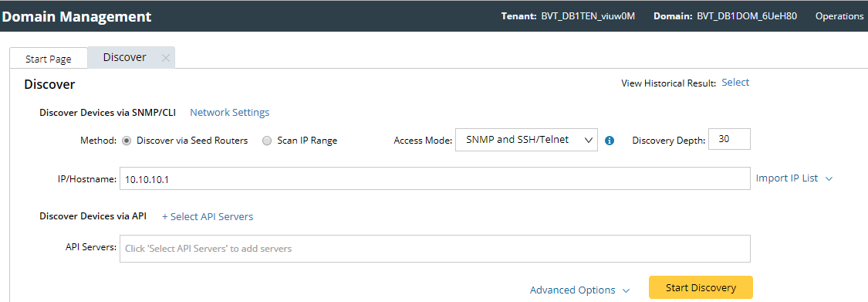
Task: Click the Access Mode dropdown arrow
Action: pos(588,141)
